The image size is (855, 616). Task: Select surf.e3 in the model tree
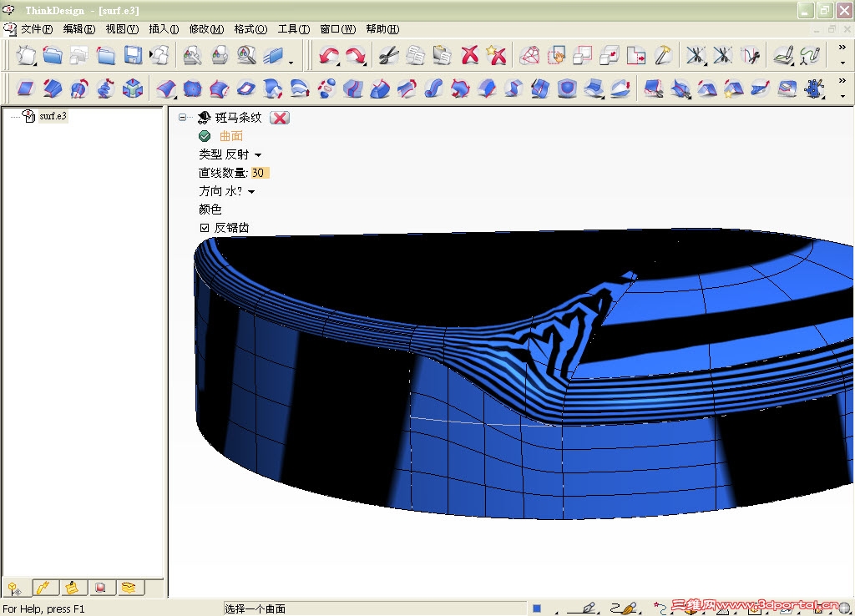point(53,116)
